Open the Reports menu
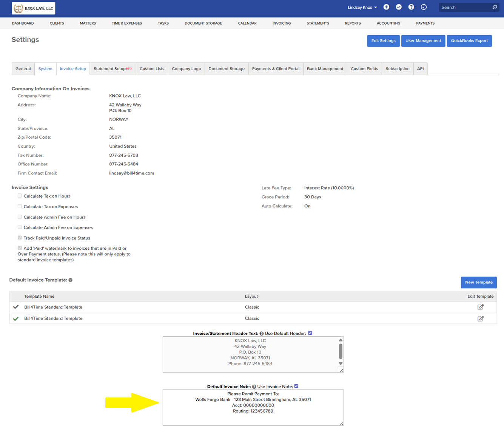 pos(353,23)
